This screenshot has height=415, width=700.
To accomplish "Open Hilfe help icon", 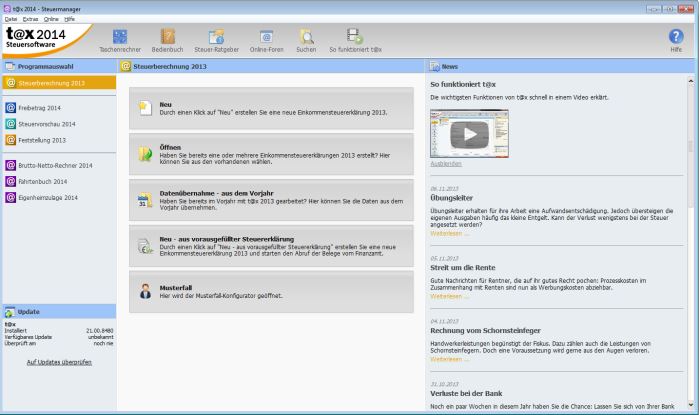I will pos(675,38).
